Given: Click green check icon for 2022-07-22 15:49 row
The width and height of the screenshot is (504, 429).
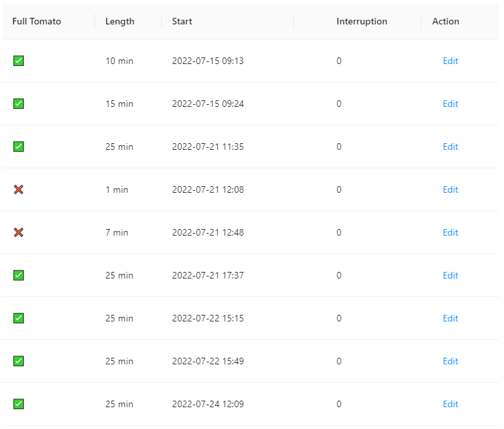Looking at the screenshot, I should click(18, 361).
